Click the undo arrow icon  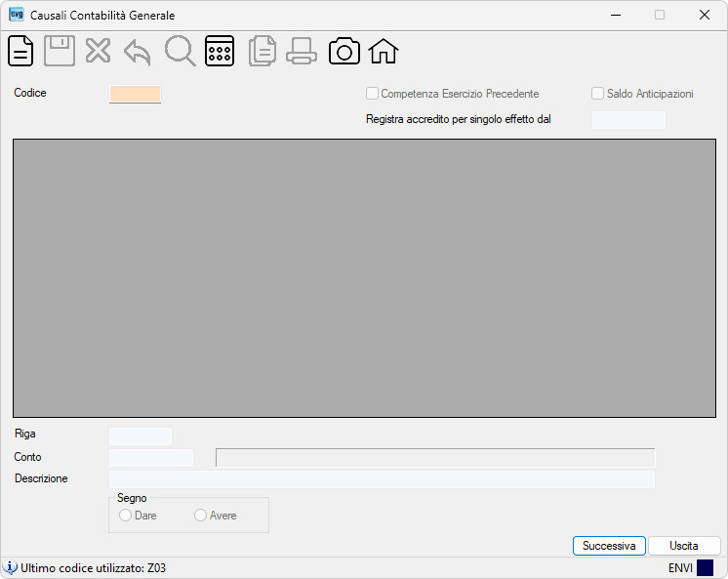pos(138,52)
